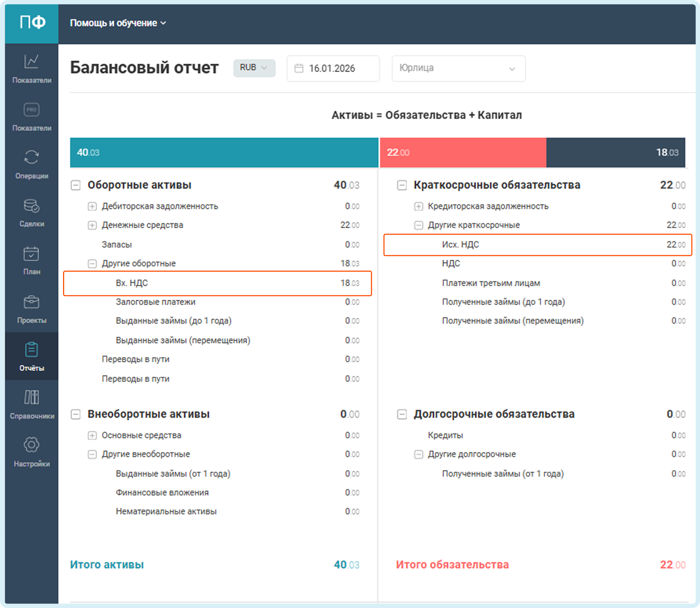Image resolution: width=700 pixels, height=608 pixels.
Task: Open the RUB currency dropdown
Action: click(254, 68)
